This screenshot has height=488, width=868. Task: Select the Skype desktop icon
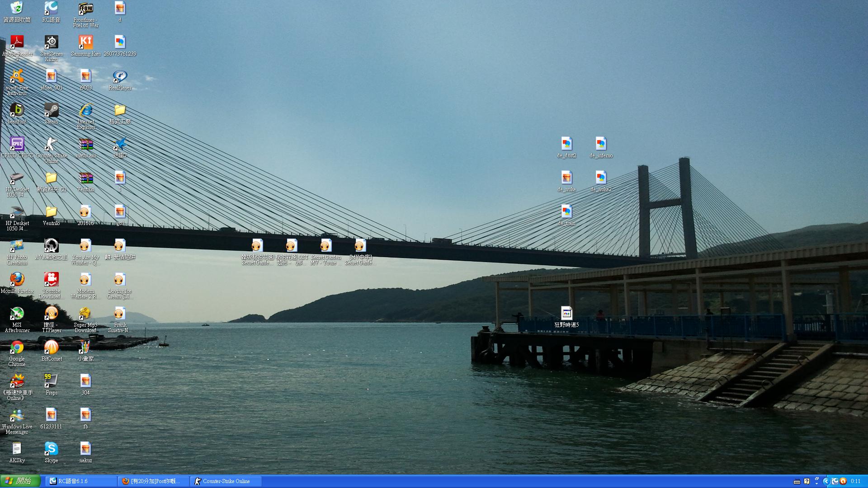[x=51, y=449]
